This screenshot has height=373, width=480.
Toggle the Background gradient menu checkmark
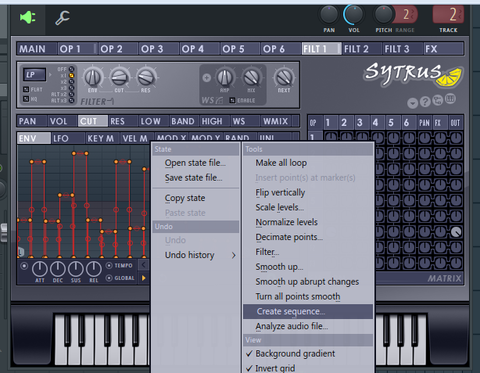[x=308, y=354]
